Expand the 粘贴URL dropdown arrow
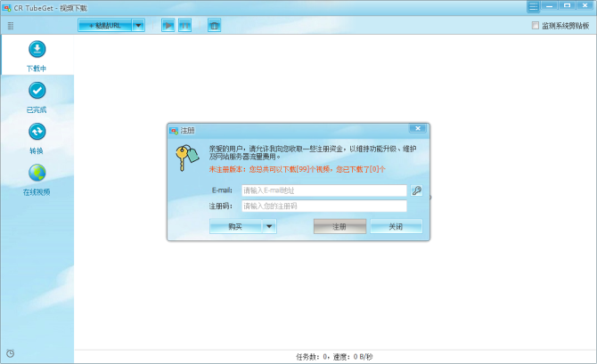Viewport: 597px width, 364px height. click(x=138, y=26)
